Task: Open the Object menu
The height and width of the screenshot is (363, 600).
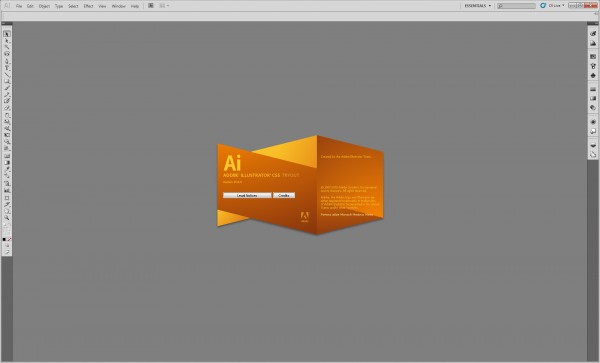Action: [44, 6]
